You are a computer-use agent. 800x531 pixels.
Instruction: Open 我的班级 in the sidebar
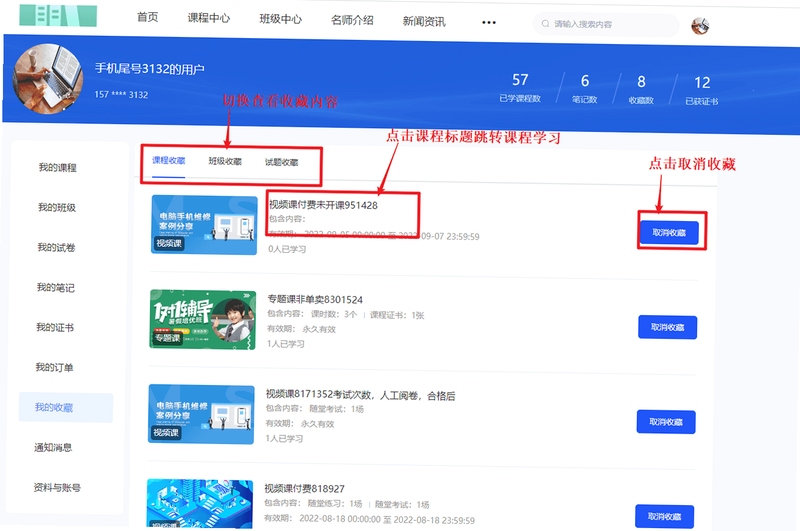pos(57,207)
